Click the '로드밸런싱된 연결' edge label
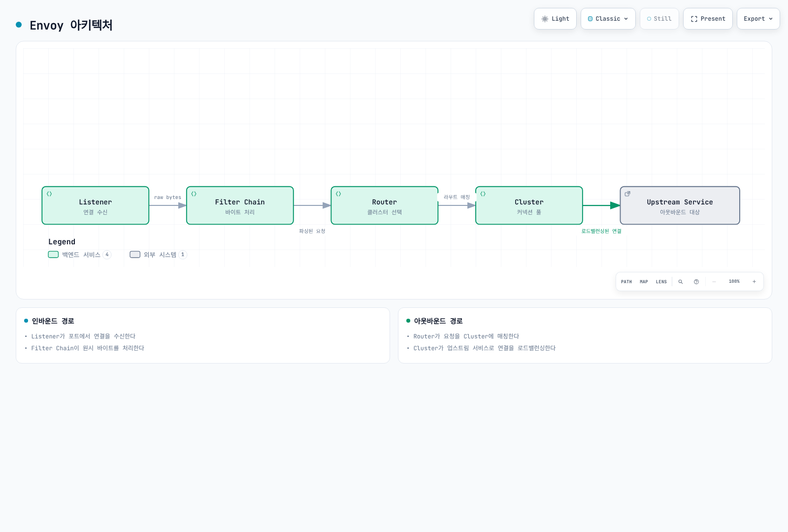 601,231
